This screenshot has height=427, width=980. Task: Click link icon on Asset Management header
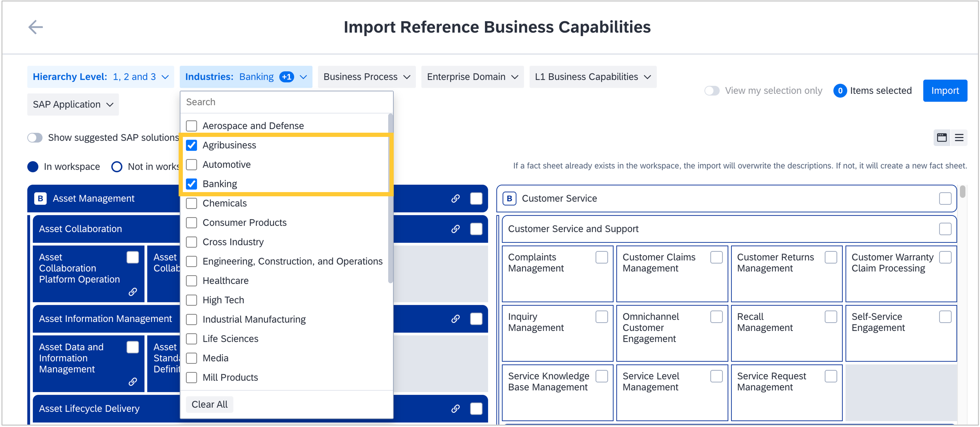pos(455,198)
